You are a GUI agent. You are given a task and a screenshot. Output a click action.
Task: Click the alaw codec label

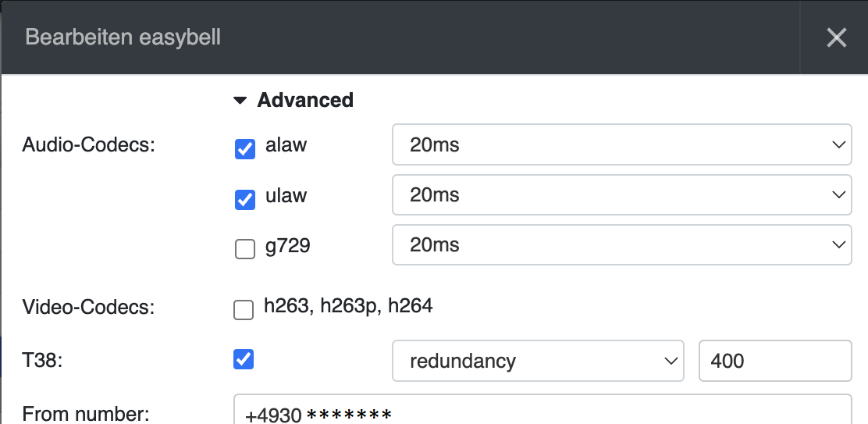pyautogui.click(x=286, y=145)
